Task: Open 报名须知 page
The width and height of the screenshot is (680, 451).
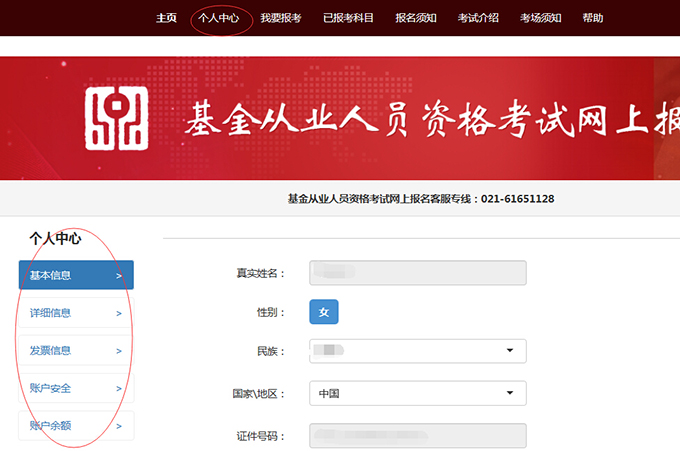Action: click(416, 18)
